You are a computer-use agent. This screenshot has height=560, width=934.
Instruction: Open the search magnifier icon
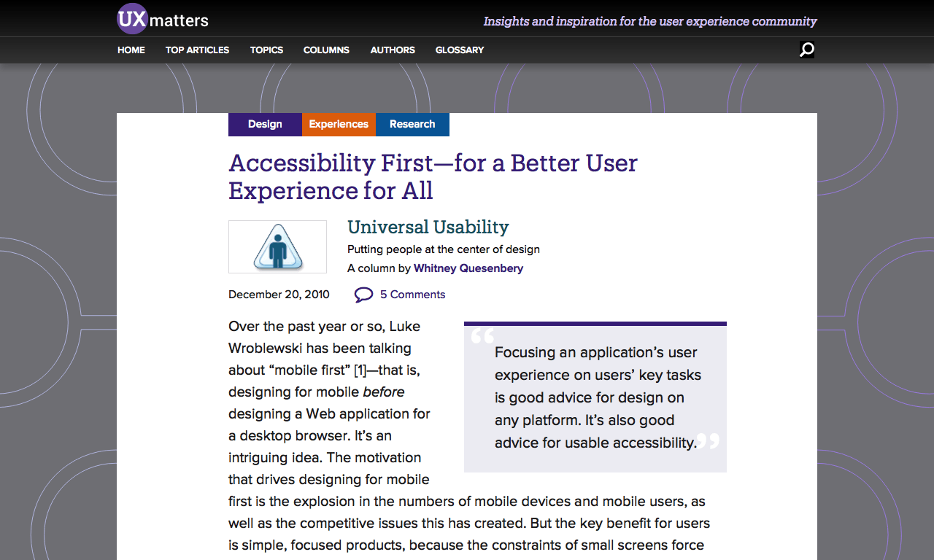click(806, 50)
